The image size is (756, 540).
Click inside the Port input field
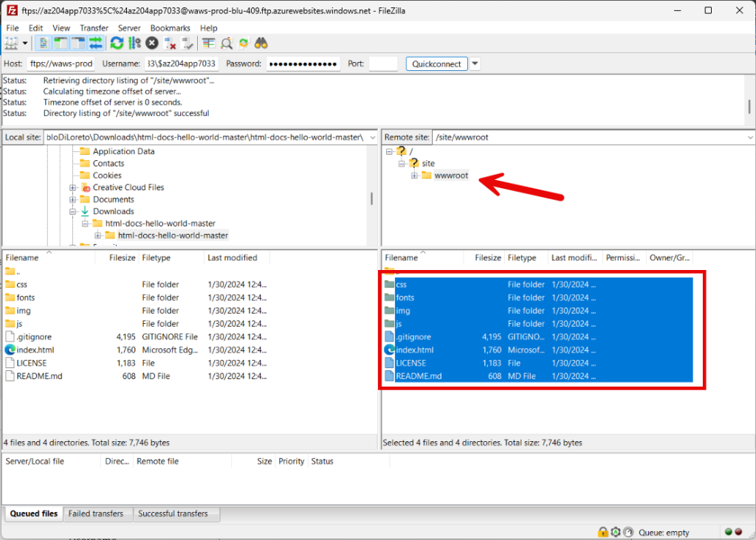click(x=383, y=64)
